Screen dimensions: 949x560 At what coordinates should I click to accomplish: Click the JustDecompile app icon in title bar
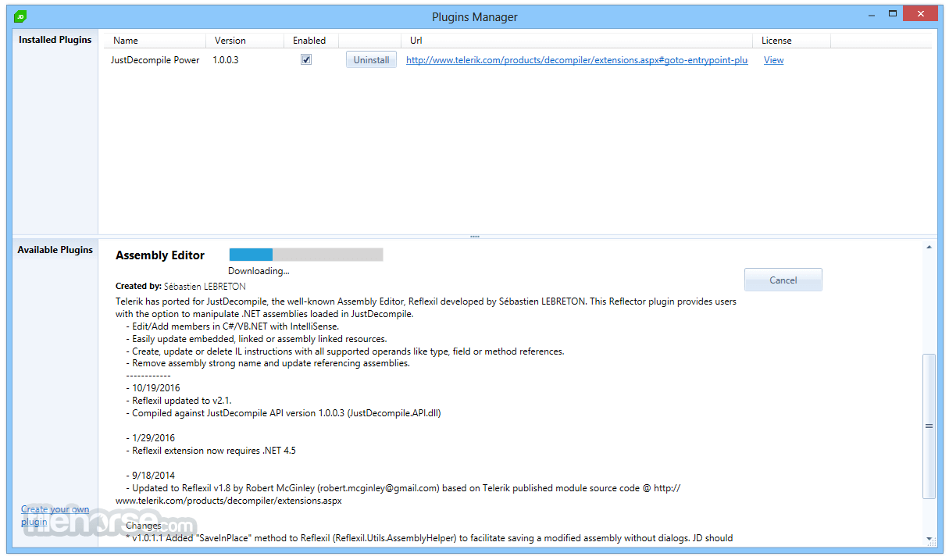[20, 16]
